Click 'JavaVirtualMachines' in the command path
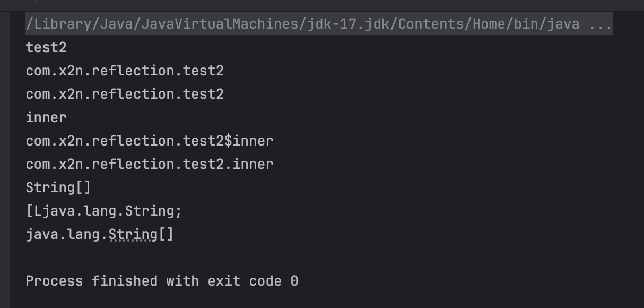644x308 pixels. click(x=220, y=24)
